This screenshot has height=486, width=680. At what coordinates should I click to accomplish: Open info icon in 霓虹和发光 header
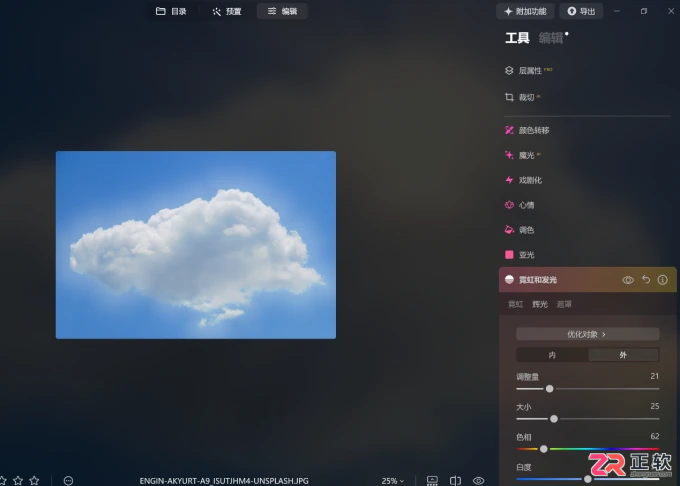tap(662, 280)
